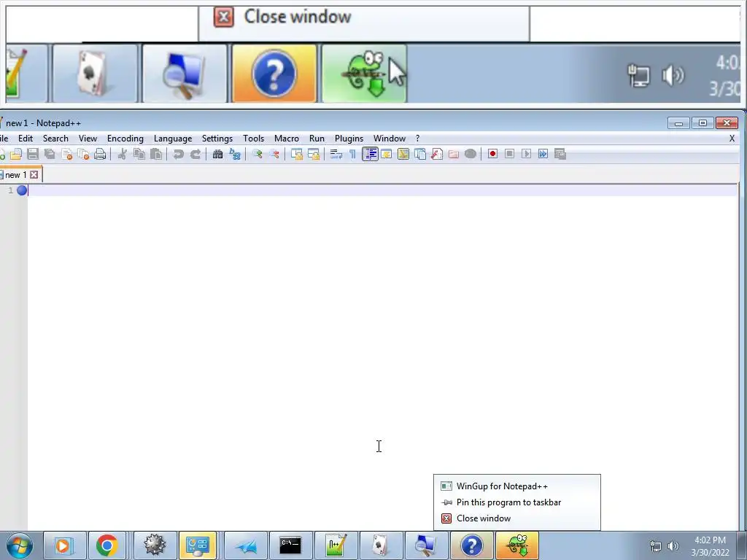Close current file using the toolbar Close icon
The height and width of the screenshot is (560, 747).
(66, 154)
